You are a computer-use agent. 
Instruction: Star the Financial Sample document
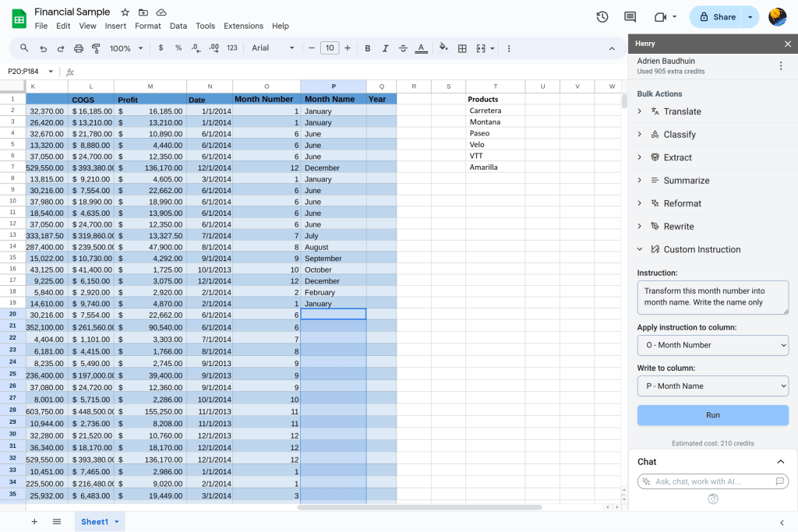(125, 12)
